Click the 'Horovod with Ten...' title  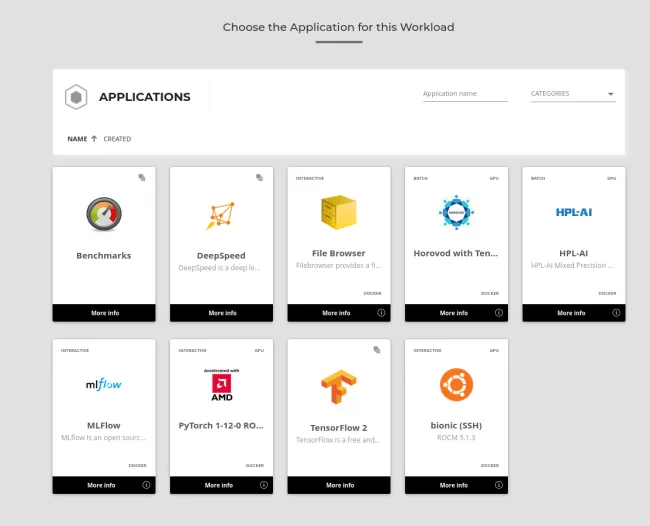tap(456, 253)
